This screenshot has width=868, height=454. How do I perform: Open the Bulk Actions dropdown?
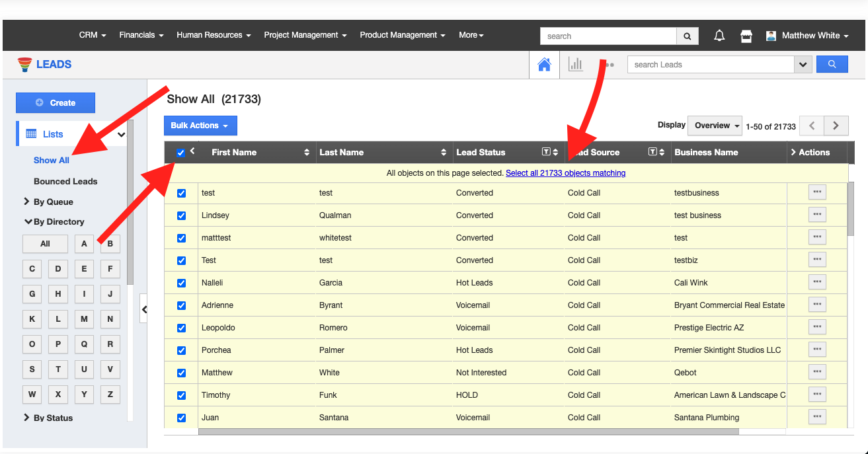(x=200, y=126)
